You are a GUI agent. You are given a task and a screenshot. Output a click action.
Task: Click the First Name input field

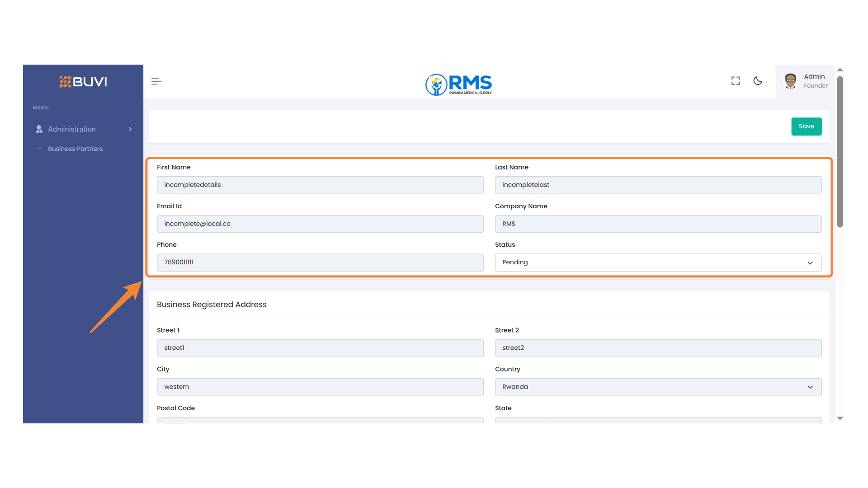tap(320, 185)
